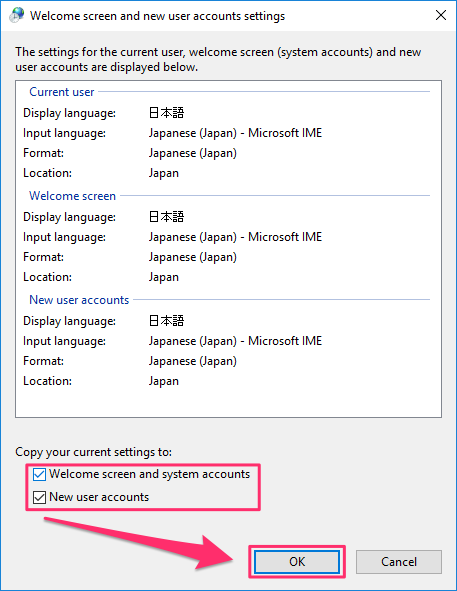Select the Current user section heading
This screenshot has width=457, height=591.
[x=61, y=92]
